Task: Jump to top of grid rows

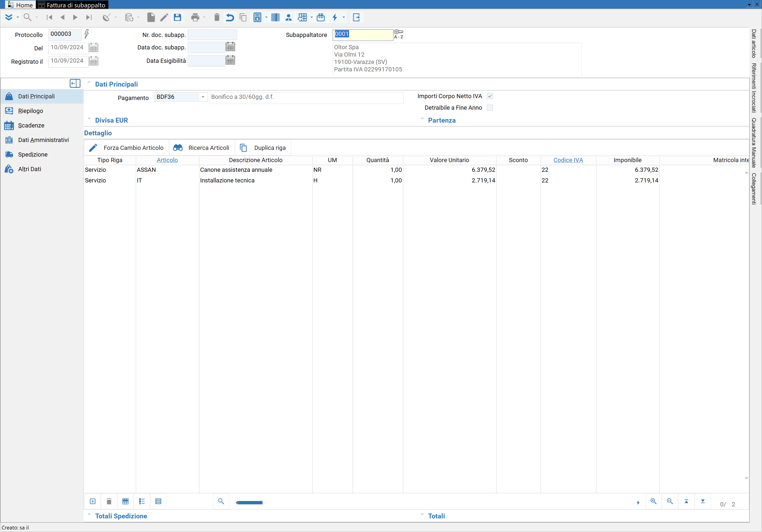Action: click(686, 501)
